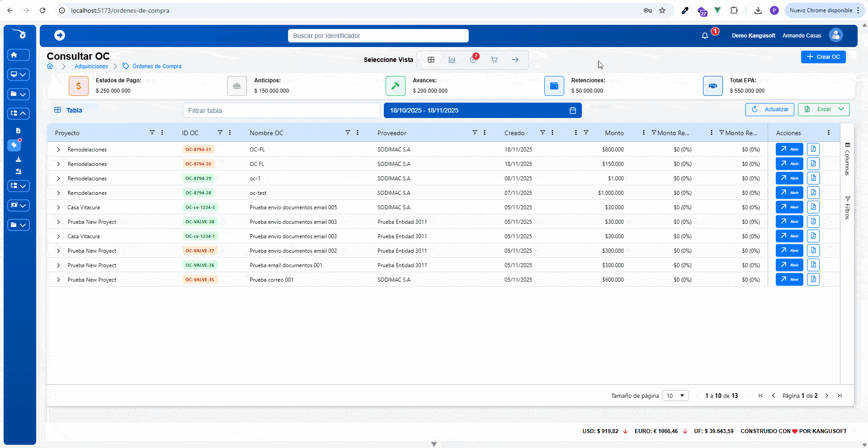Select the view icon with badge 7

pos(473,59)
